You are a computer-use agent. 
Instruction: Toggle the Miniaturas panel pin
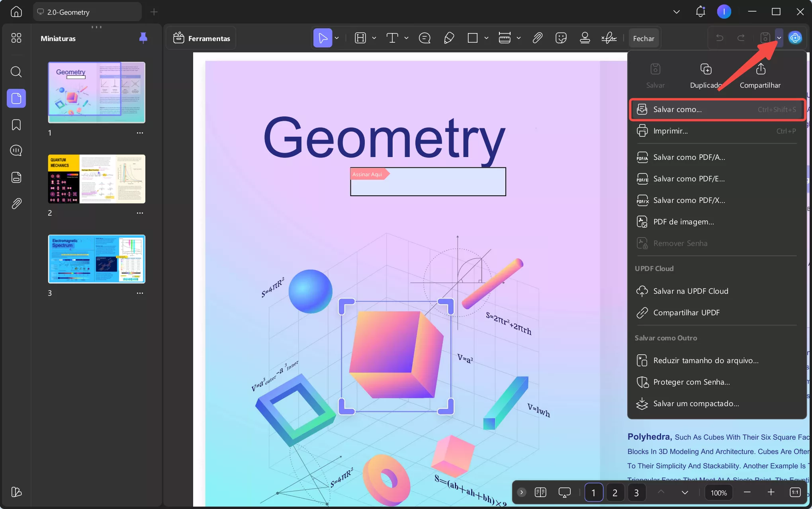point(143,38)
